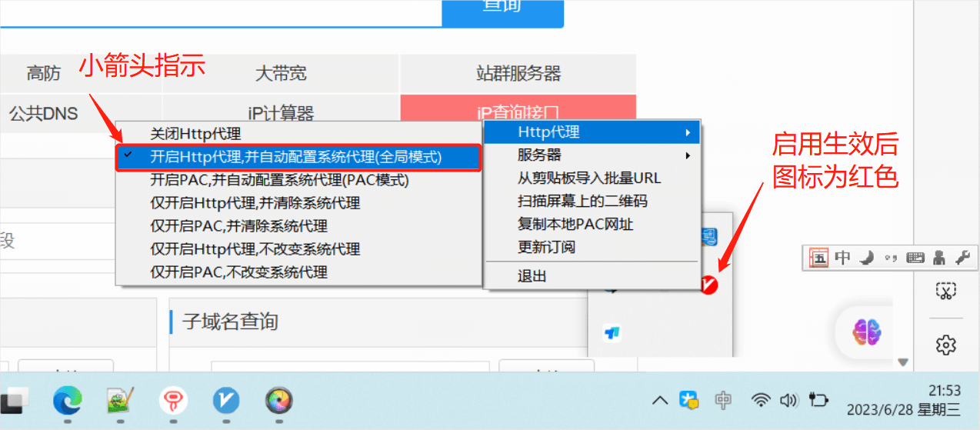Open the soft keyboard from IME toolbar
This screenshot has width=980, height=430.
(x=915, y=258)
